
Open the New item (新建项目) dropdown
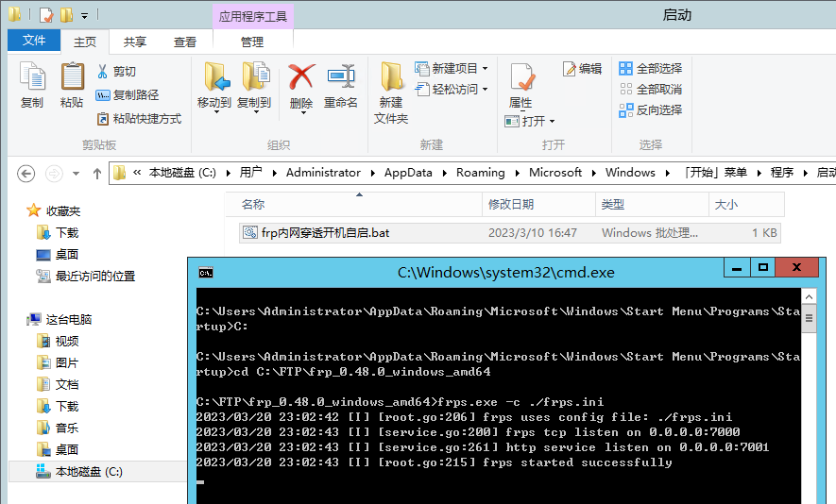(452, 68)
